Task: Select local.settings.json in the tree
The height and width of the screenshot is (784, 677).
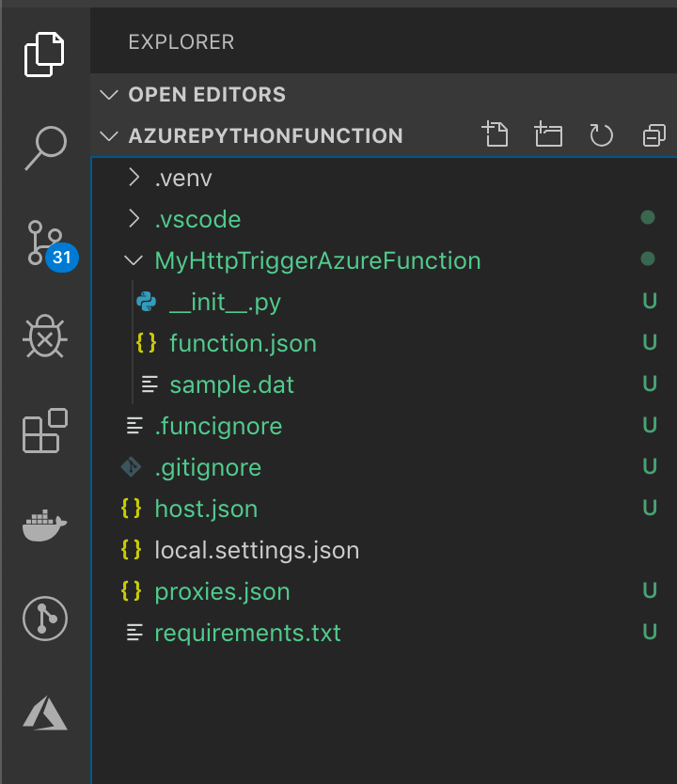Action: tap(257, 550)
